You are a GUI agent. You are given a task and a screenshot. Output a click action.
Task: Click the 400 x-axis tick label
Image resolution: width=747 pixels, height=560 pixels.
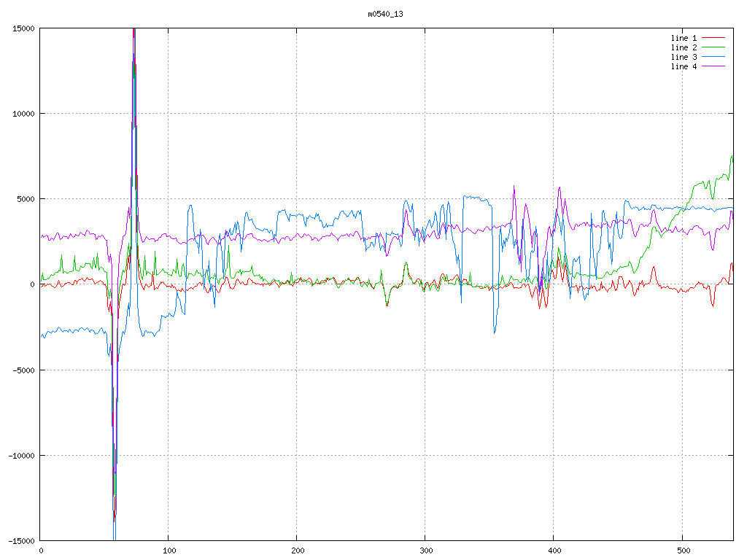click(x=554, y=551)
